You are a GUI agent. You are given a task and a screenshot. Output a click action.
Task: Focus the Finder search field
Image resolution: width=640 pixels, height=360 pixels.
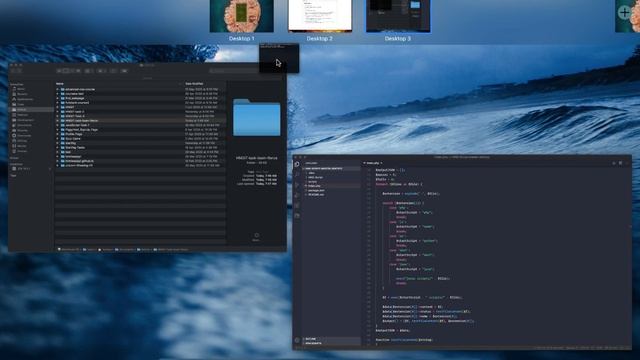pyautogui.click(x=234, y=71)
